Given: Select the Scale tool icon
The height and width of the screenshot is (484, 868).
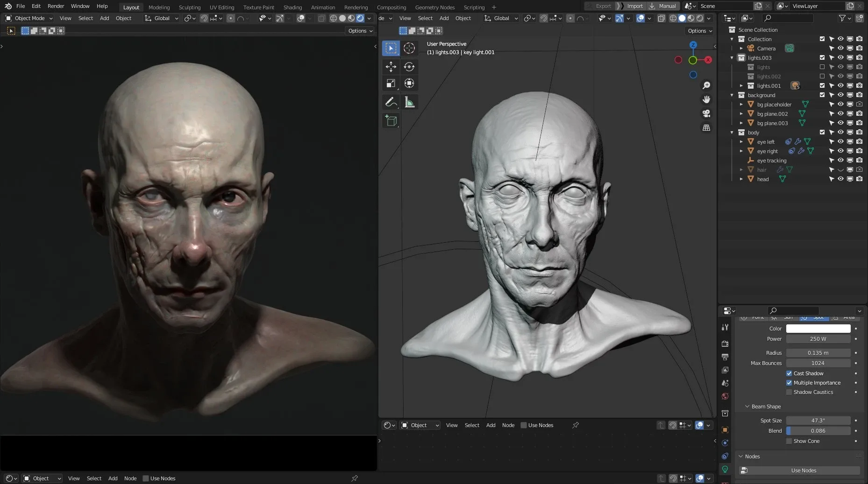Looking at the screenshot, I should coord(391,84).
